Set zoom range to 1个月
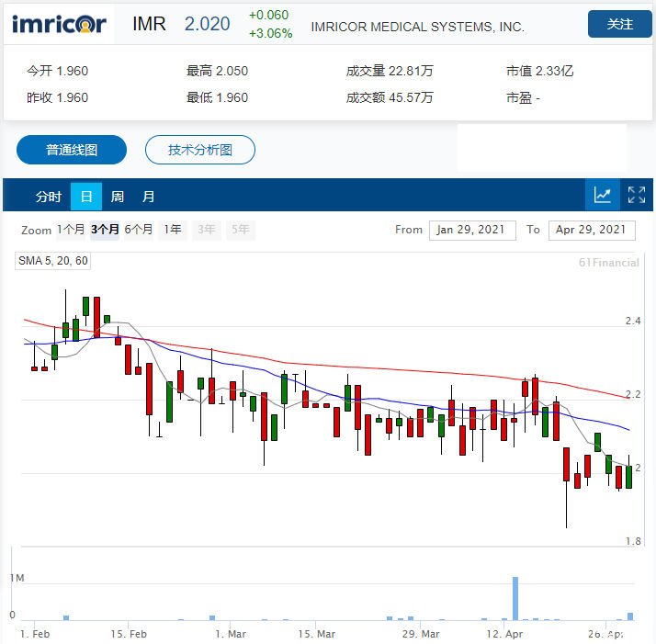The height and width of the screenshot is (644, 656). 71,230
